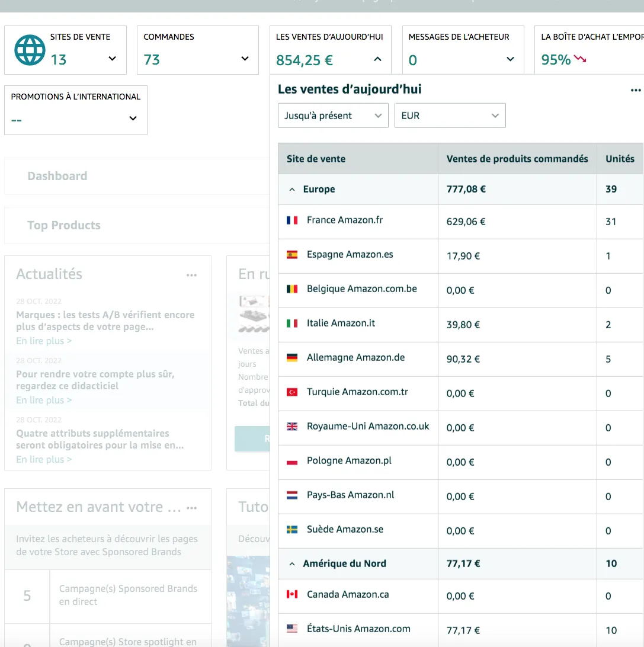Click the Belgium flag icon
The height and width of the screenshot is (647, 644).
(292, 289)
